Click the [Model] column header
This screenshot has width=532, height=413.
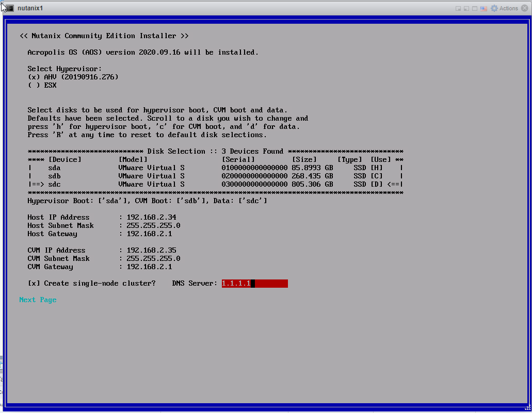(x=133, y=159)
